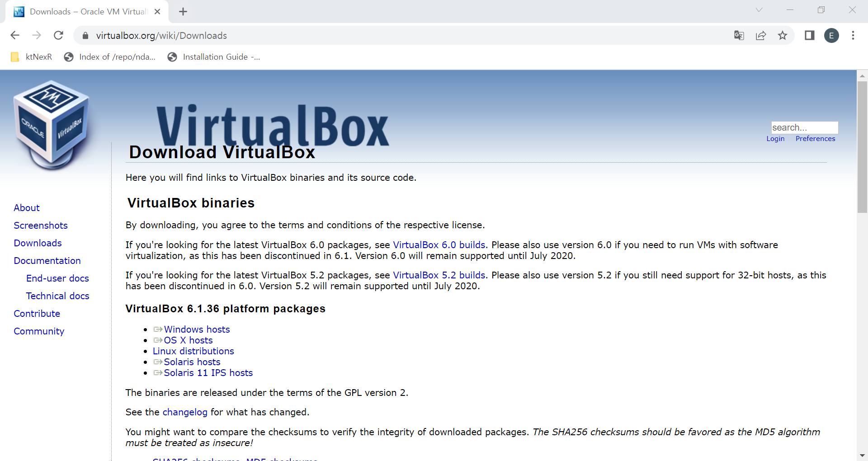Click the vertical scrollbar thumb
Viewport: 868px width, 461px height.
(862, 147)
